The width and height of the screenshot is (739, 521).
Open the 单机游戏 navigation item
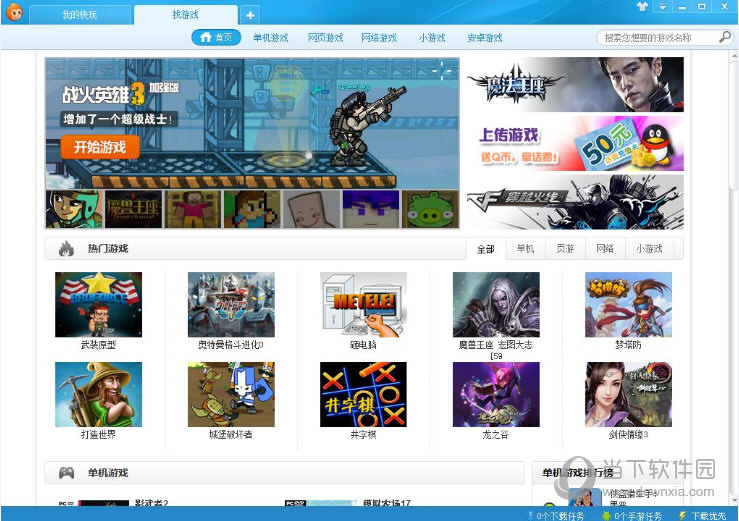pyautogui.click(x=270, y=38)
